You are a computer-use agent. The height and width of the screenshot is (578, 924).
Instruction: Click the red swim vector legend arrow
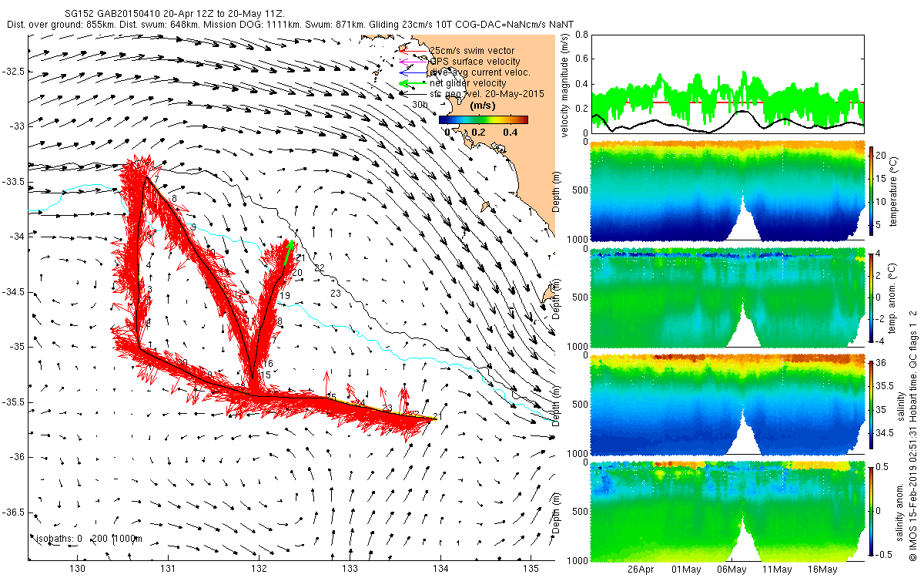click(x=413, y=50)
